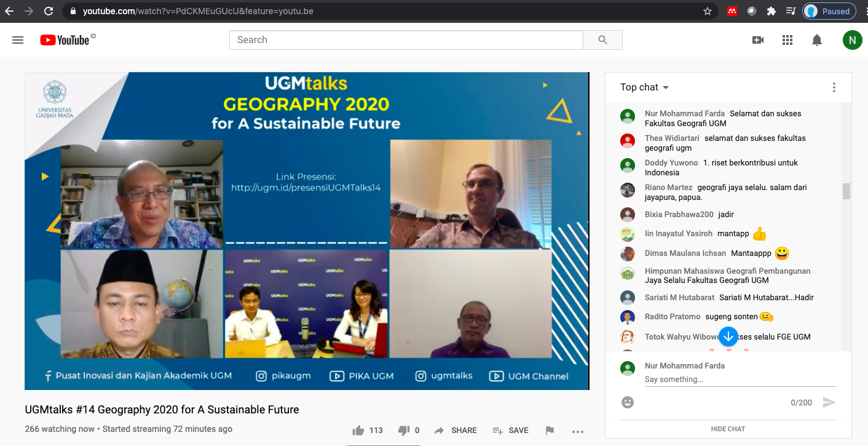Click Himpunan Mahasiswa Geografi Pembangunan name

coord(728,271)
